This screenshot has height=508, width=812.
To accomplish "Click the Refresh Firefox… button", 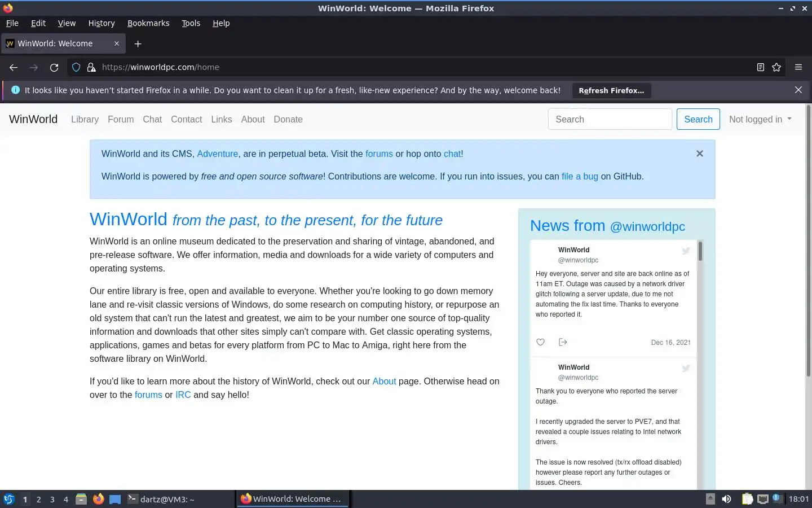I will [611, 90].
